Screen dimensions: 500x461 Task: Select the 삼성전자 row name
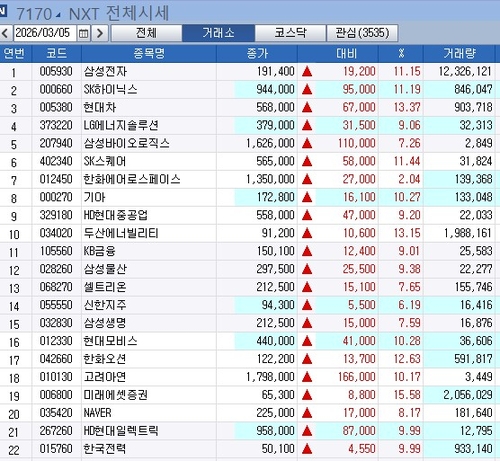(105, 71)
